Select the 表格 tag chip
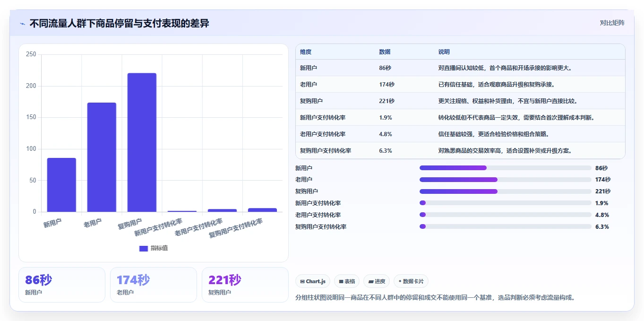644x321 pixels. [x=347, y=281]
